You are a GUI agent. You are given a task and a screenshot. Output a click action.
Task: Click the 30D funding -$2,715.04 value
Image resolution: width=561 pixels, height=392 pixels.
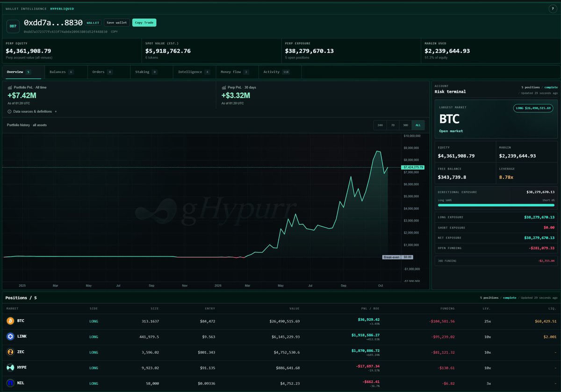point(546,261)
